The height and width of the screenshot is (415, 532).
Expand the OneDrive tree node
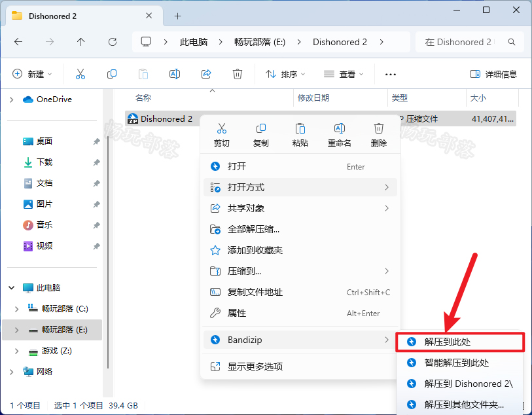pos(12,99)
